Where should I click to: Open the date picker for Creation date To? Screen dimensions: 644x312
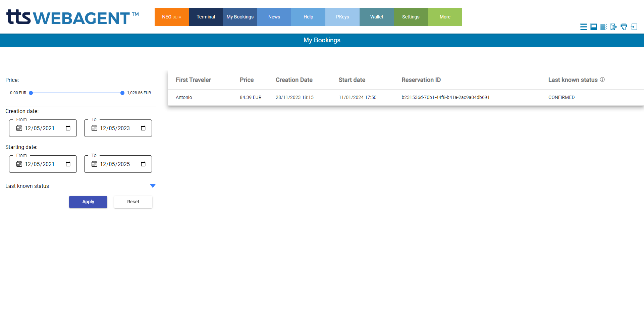click(x=143, y=128)
